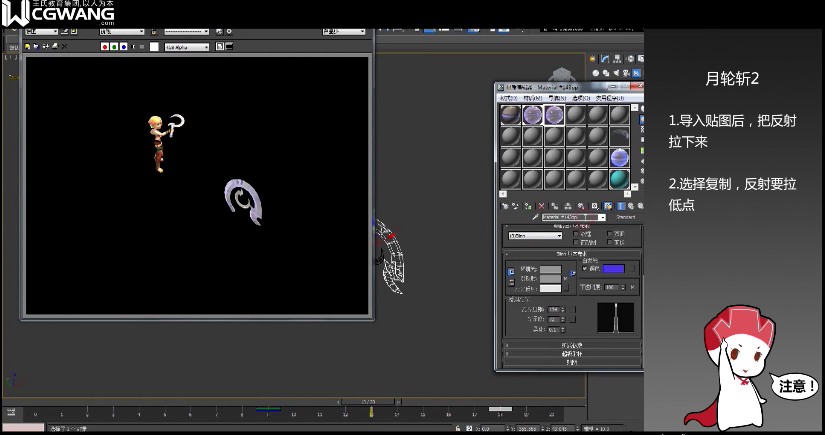Click the diffuse color swatch
Viewport: 825px width, 435px height.
550,279
